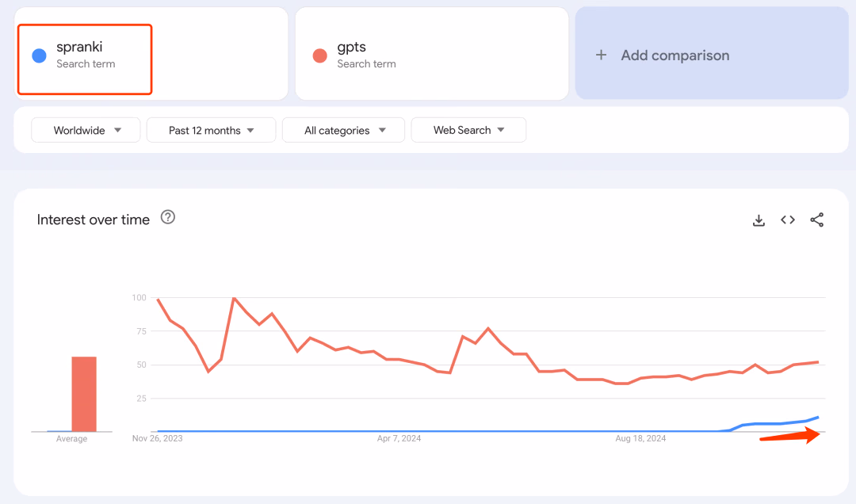Click the Interest over time heading
This screenshot has width=856, height=504.
click(94, 220)
